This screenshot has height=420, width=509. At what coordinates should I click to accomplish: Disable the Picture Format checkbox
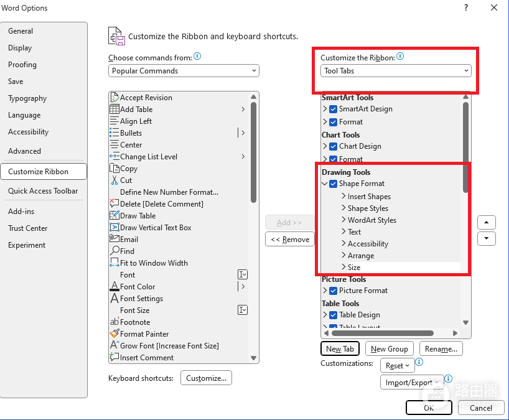(x=333, y=291)
